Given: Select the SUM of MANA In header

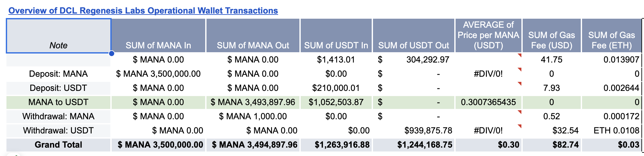Looking at the screenshot, I should pos(158,36).
